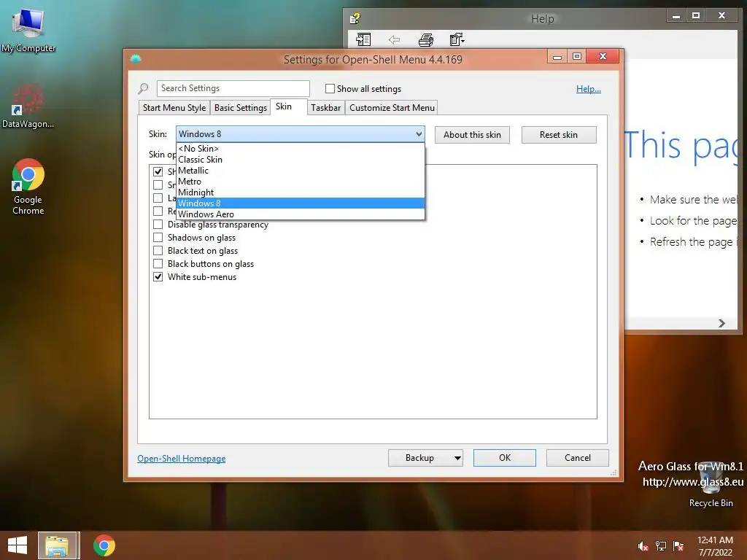Screen dimensions: 747x560
Task: Uncheck White sub-menus option
Action: coord(158,276)
